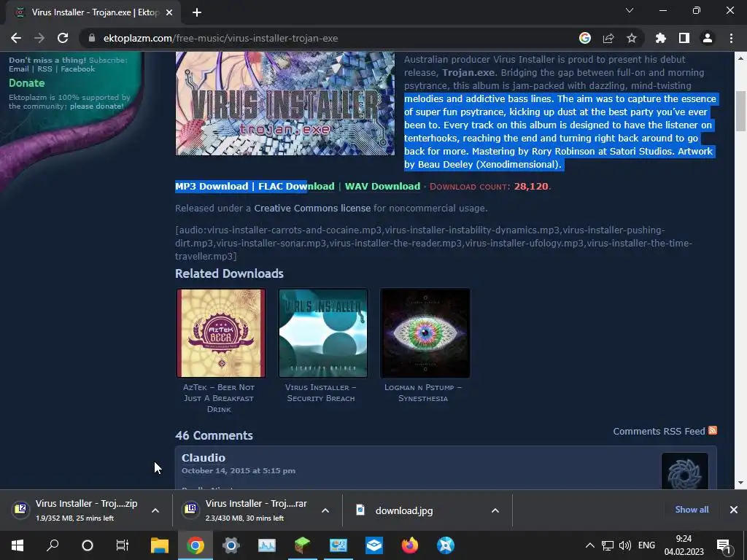Open Windows taskbar search
The width and height of the screenshot is (747, 560).
pos(53,545)
